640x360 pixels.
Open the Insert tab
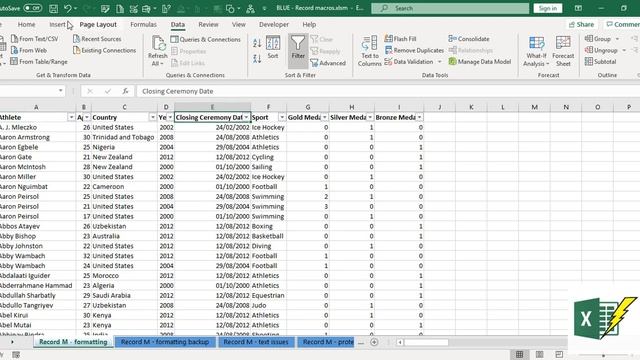click(58, 24)
